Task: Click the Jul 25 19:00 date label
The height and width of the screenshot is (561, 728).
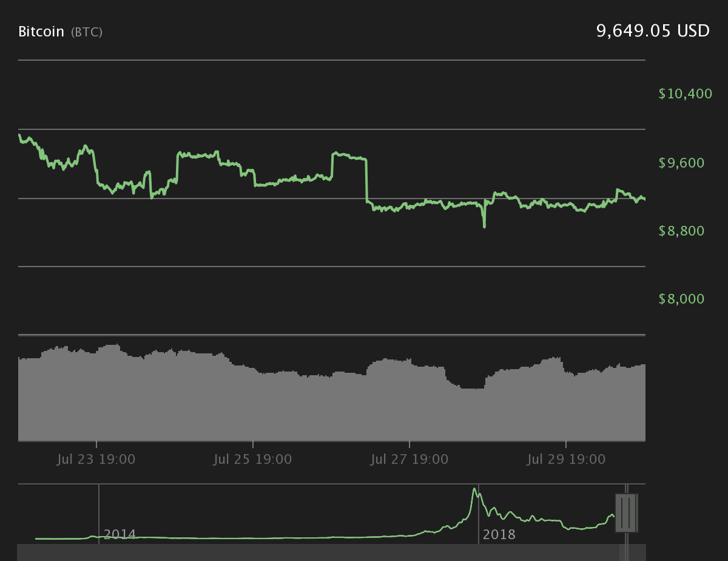Action: click(x=253, y=459)
